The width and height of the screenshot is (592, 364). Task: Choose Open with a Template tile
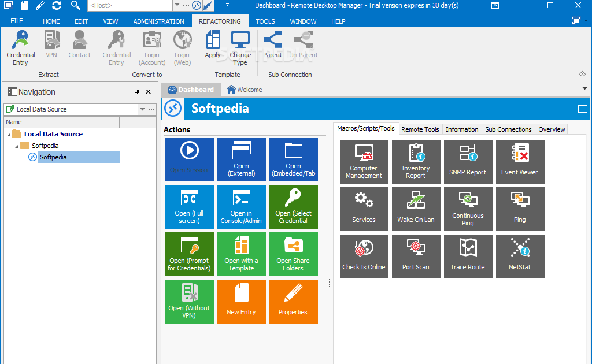tap(241, 254)
